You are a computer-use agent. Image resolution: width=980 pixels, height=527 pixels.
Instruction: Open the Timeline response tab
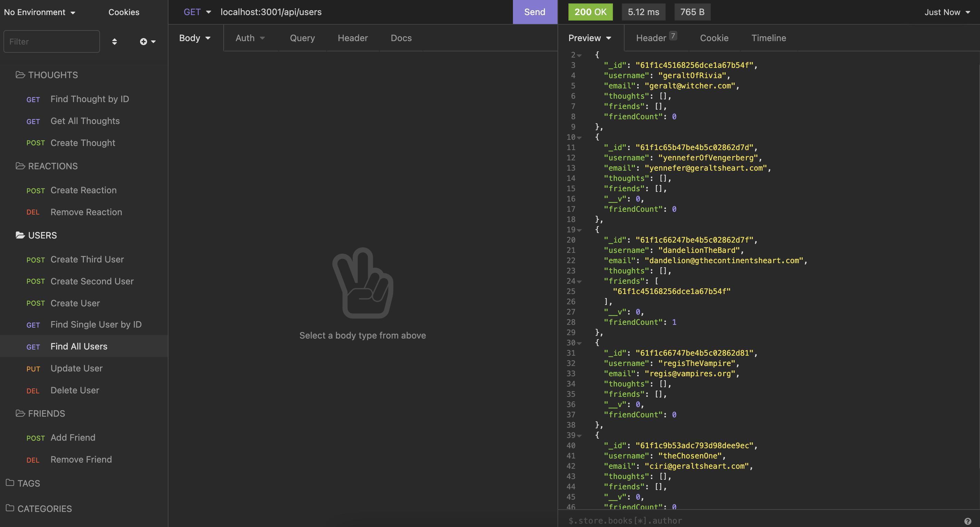coord(768,38)
